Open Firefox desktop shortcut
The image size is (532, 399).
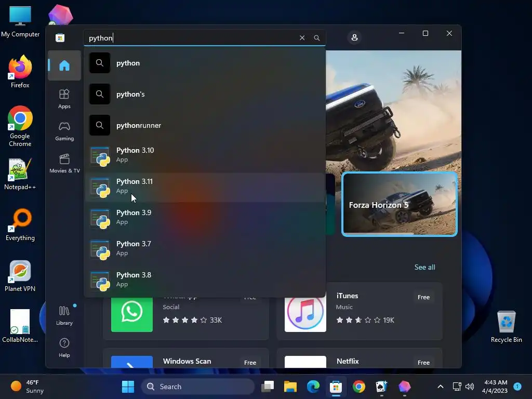point(20,72)
